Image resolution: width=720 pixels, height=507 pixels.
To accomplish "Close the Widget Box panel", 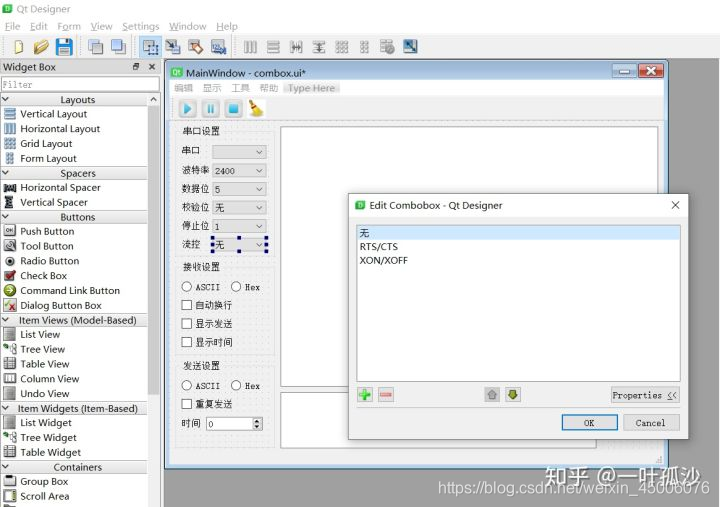I will 152,67.
